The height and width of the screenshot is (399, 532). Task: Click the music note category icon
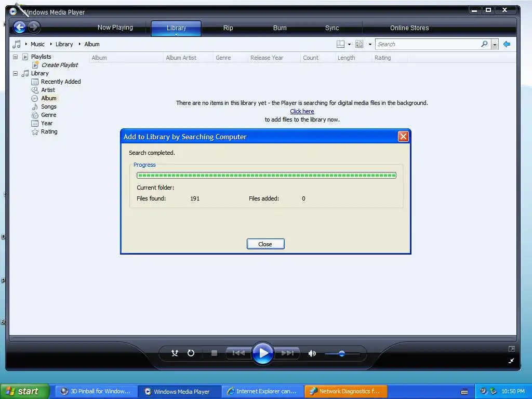pyautogui.click(x=16, y=44)
